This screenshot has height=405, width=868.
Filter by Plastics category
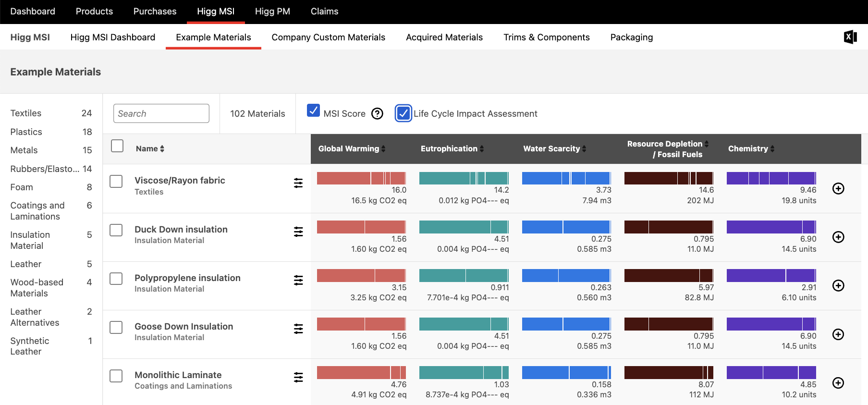pos(51,132)
